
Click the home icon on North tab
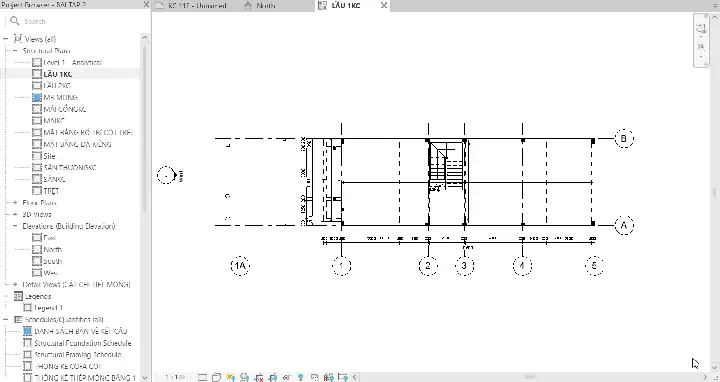248,6
